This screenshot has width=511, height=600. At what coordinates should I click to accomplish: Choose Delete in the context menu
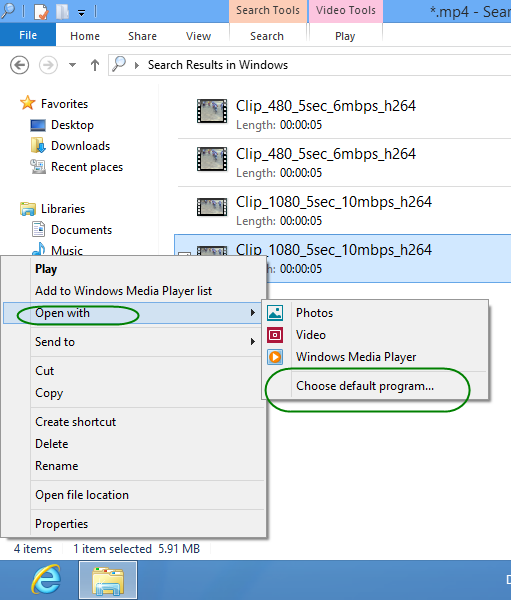pyautogui.click(x=134, y=444)
